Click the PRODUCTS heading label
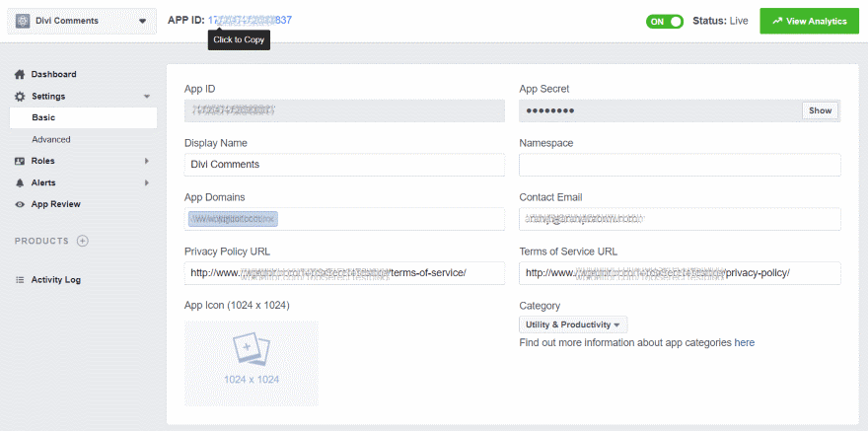 point(41,241)
